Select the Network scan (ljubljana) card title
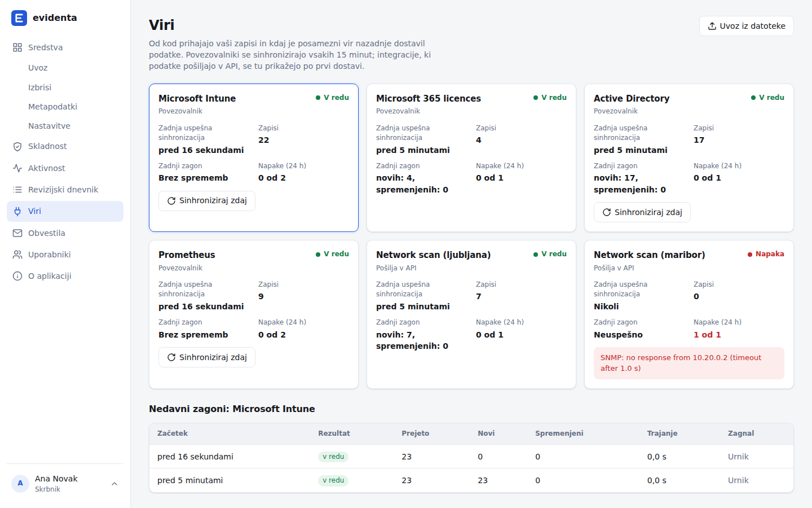The width and height of the screenshot is (812, 508). 434,255
